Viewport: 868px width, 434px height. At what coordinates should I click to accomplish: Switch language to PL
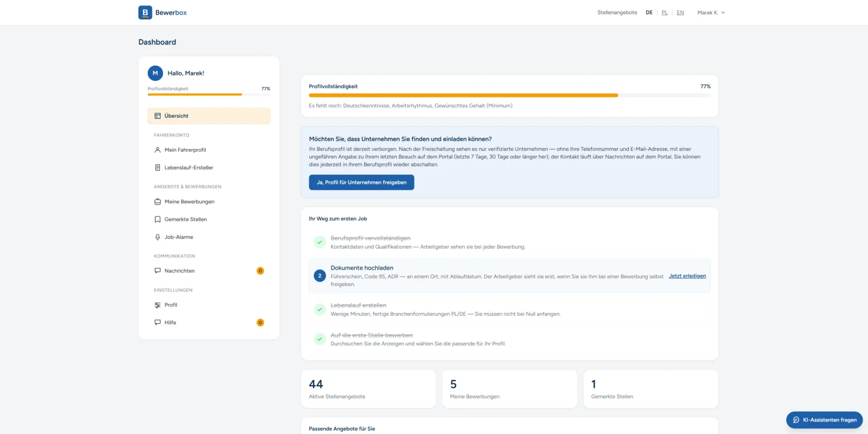click(665, 12)
